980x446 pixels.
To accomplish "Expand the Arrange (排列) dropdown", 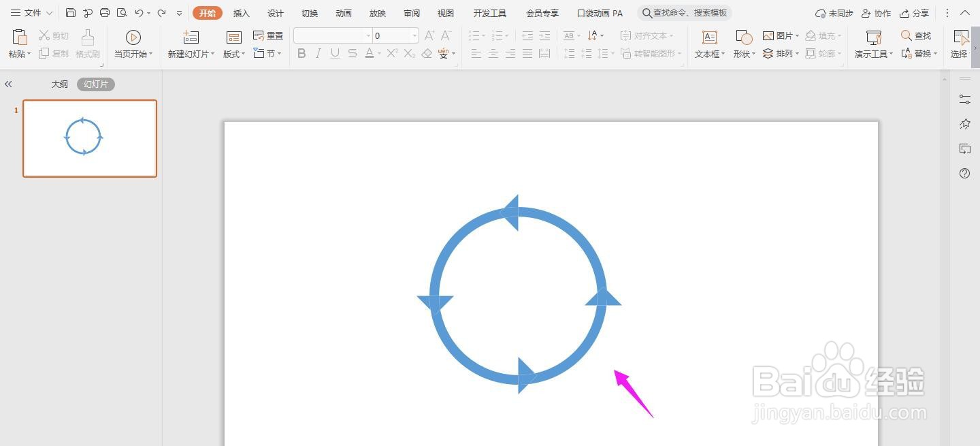I will click(780, 53).
